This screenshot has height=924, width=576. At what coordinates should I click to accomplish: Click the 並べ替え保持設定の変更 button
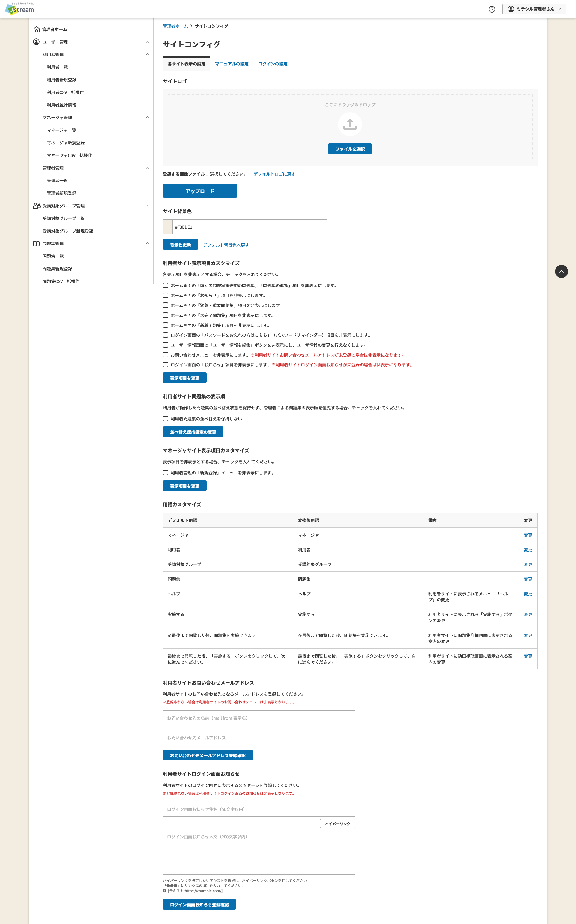point(193,432)
